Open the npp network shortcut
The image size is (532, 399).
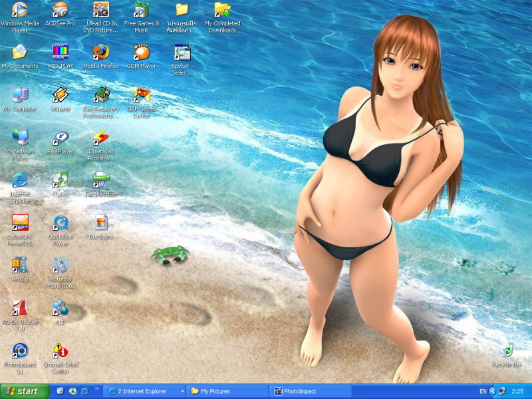tap(61, 308)
